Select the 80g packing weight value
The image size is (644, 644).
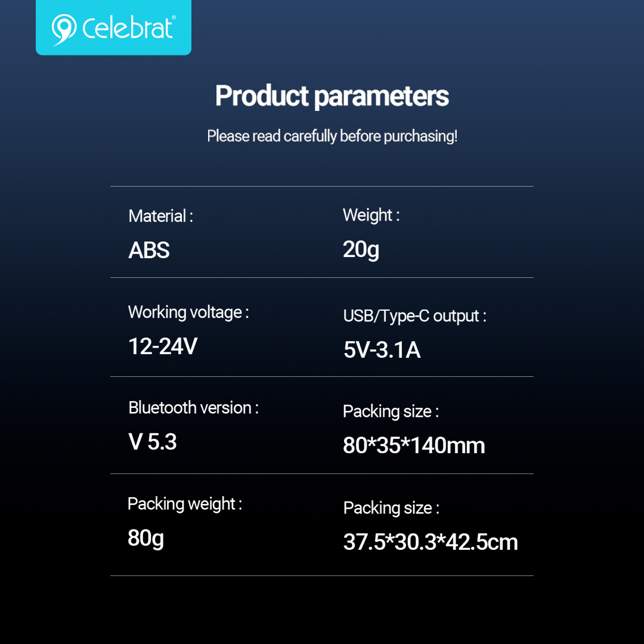click(146, 538)
